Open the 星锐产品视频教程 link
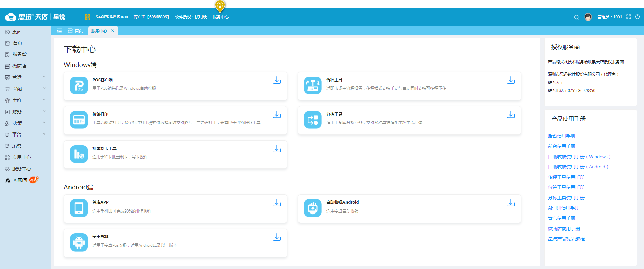 click(566, 239)
